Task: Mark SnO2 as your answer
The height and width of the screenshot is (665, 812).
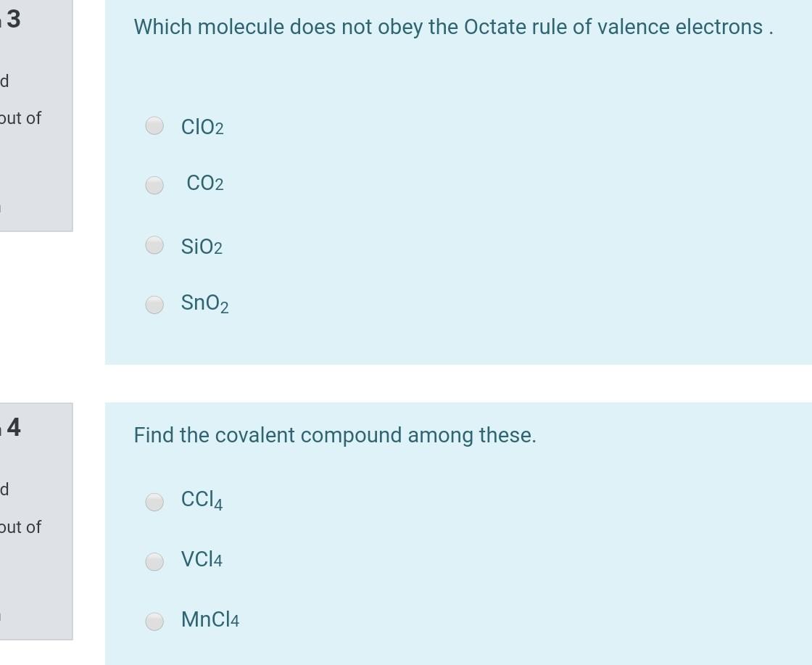Action: point(153,305)
